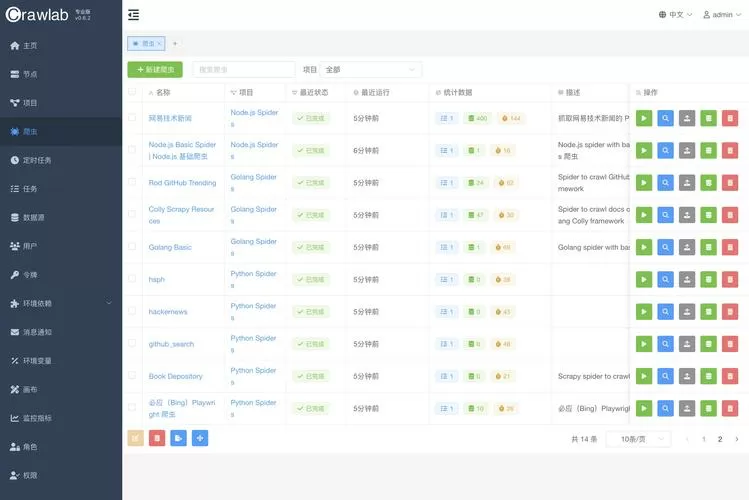The height and width of the screenshot is (500, 749).
Task: Click the blue customize columns button below the table
Action: [x=200, y=438]
